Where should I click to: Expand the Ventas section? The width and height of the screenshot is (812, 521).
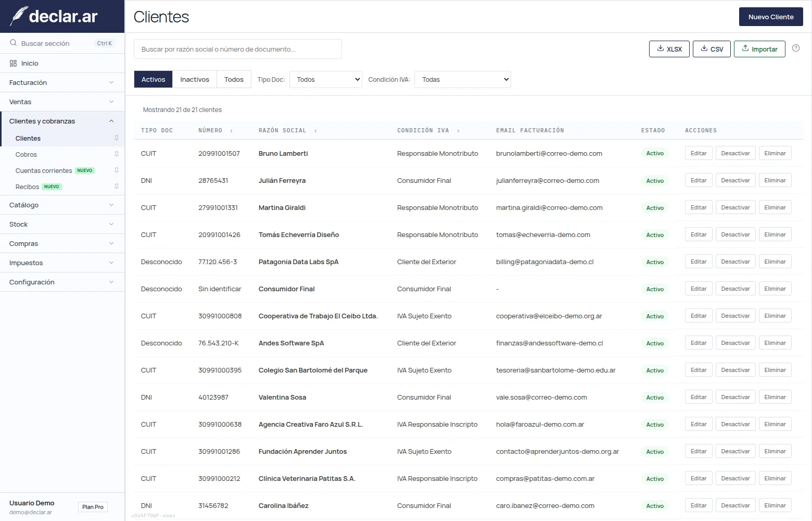coord(62,102)
